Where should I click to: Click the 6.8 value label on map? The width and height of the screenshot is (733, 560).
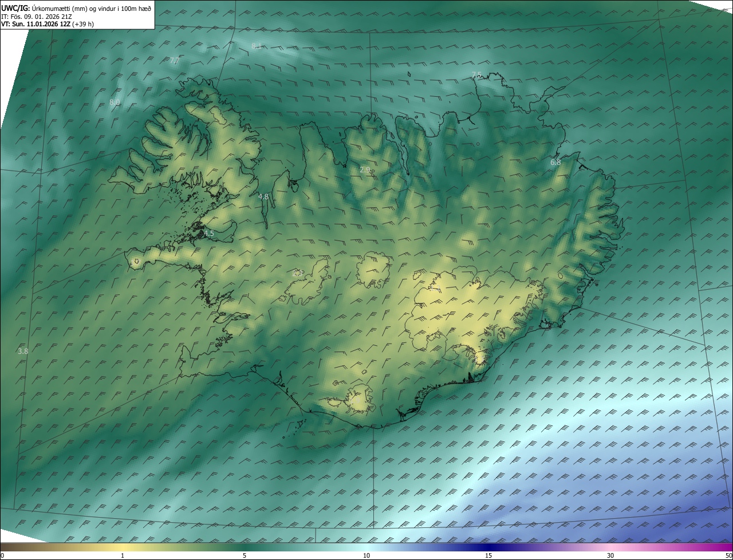click(x=555, y=162)
